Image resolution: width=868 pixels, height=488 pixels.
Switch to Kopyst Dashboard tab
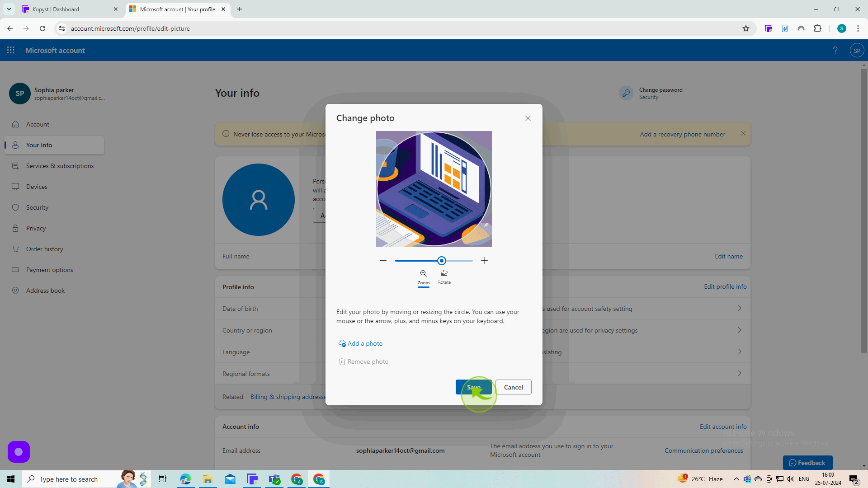tap(70, 9)
